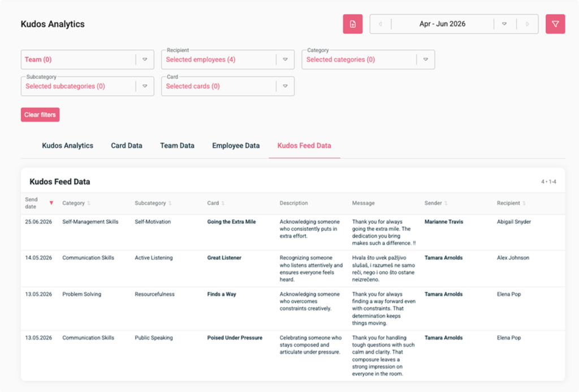Sort table by Sender column icon
This screenshot has height=392, width=579.
(446, 203)
